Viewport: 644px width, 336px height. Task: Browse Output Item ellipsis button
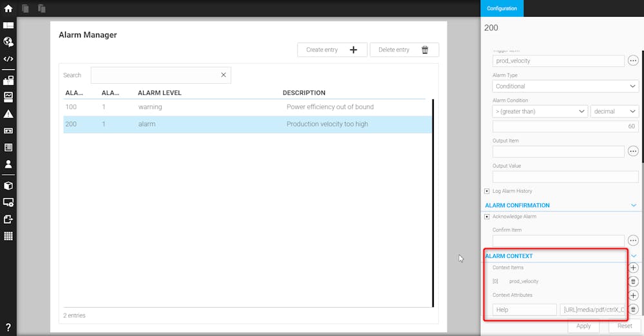tap(633, 151)
